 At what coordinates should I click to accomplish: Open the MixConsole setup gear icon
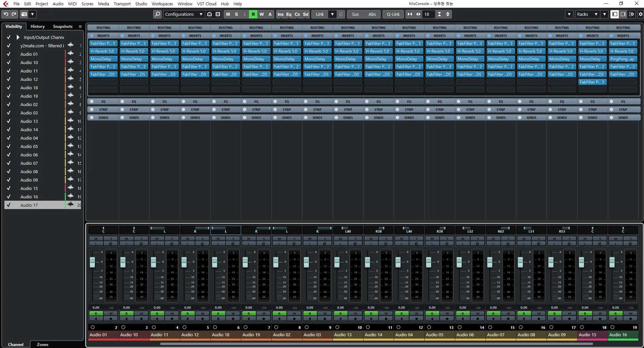click(640, 14)
